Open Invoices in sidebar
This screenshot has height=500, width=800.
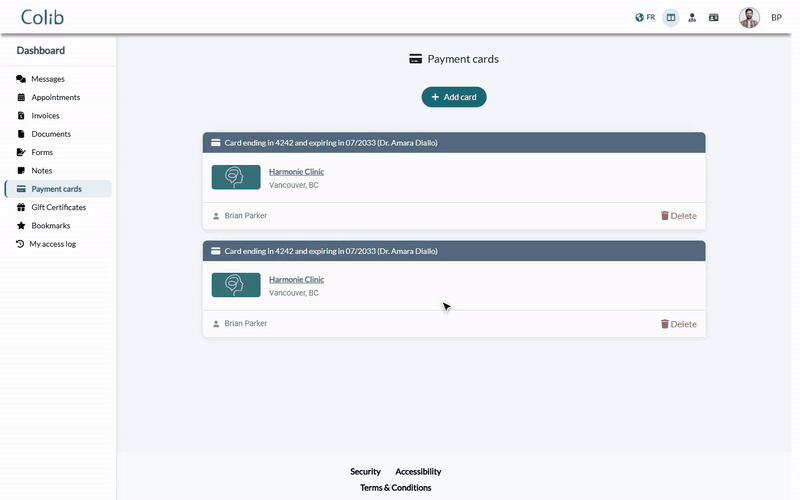[45, 116]
